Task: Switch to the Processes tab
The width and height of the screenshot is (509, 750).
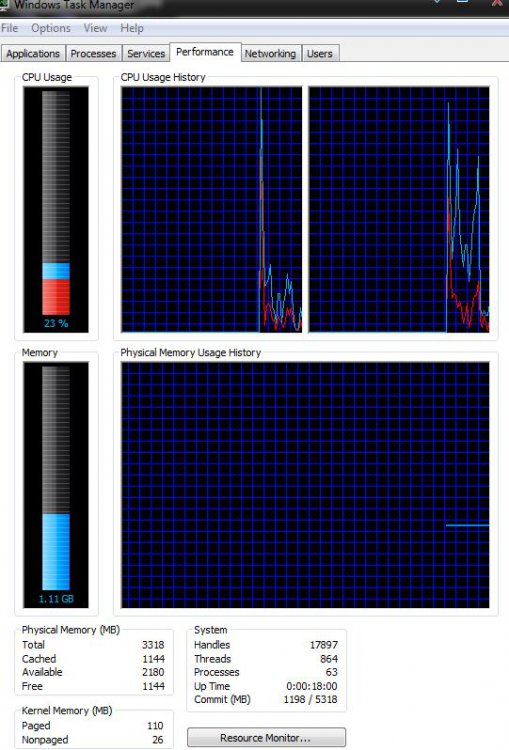Action: click(93, 54)
